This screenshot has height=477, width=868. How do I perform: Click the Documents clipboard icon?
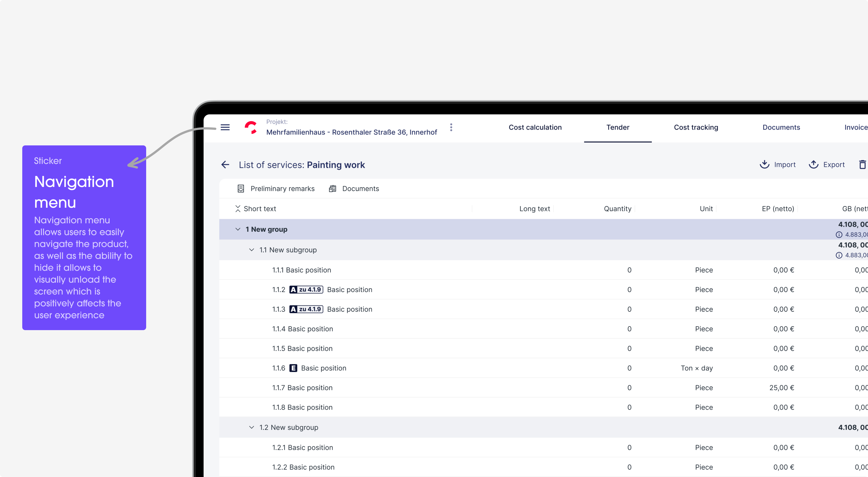coord(333,189)
